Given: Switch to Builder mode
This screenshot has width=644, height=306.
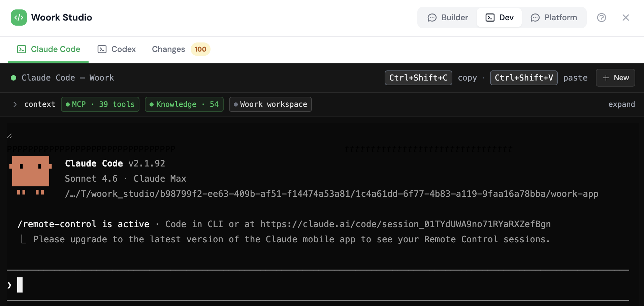Looking at the screenshot, I should coord(448,18).
